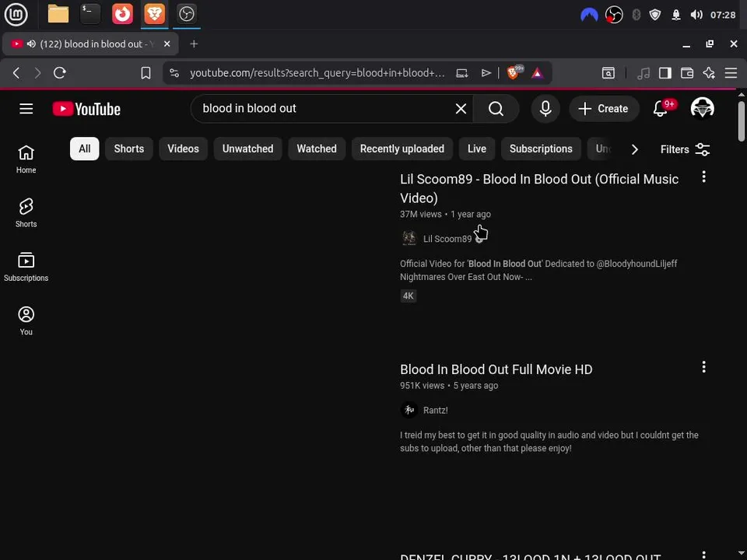Open the Brave Wallet icon
Image resolution: width=747 pixels, height=560 pixels.
pos(686,73)
